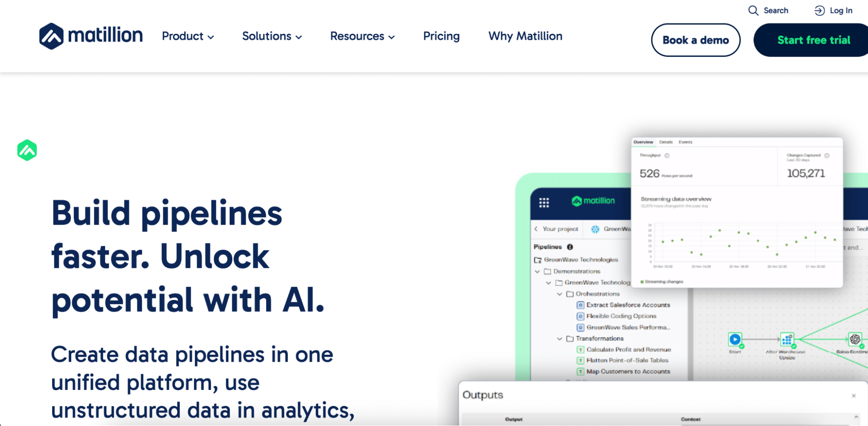868x426 pixels.
Task: Click the Output column header
Action: (514, 419)
